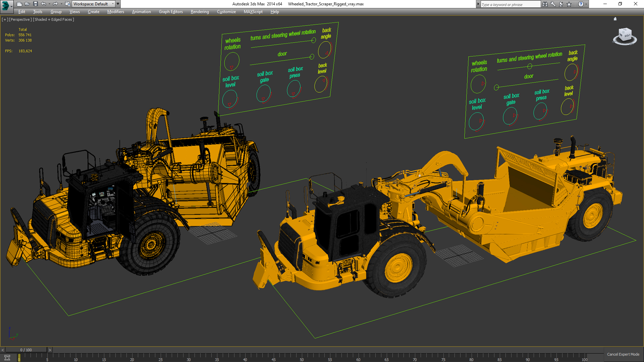644x362 pixels.
Task: Click the left panel's soil box press dial
Action: 294,89
